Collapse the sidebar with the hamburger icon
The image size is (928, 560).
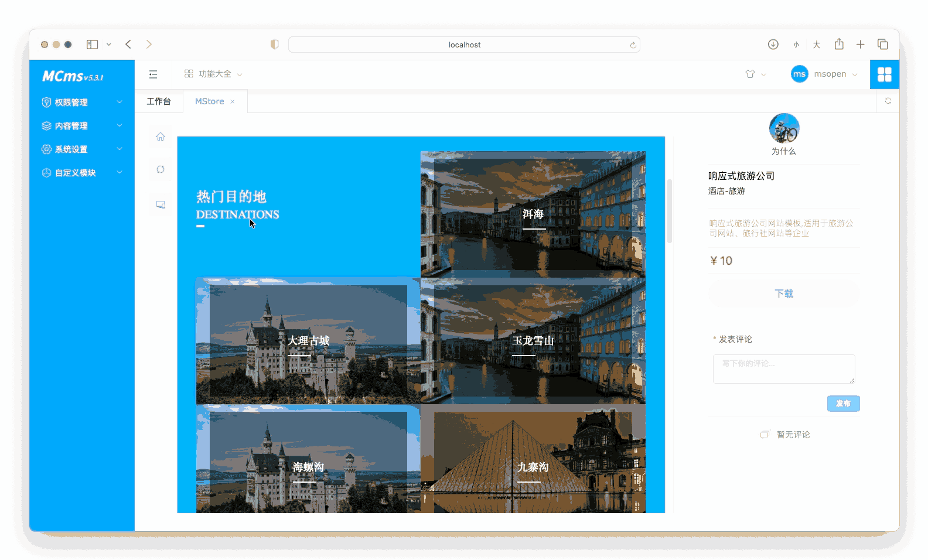(x=153, y=74)
